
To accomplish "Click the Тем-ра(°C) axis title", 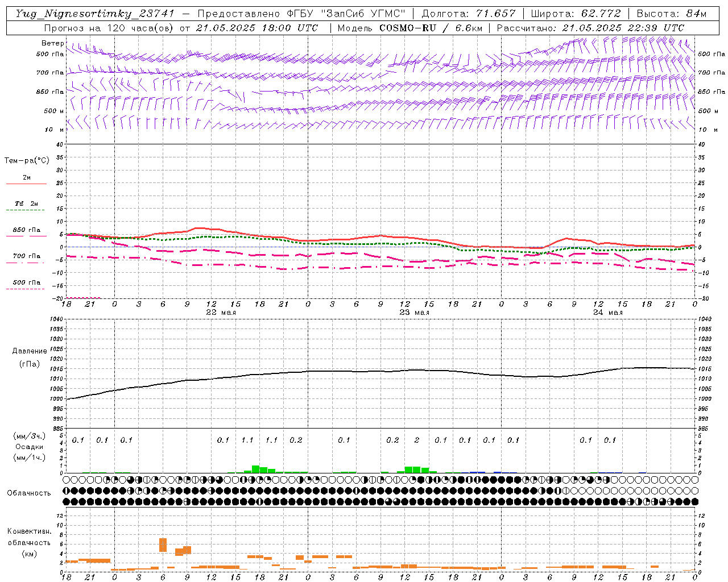I will (x=27, y=161).
